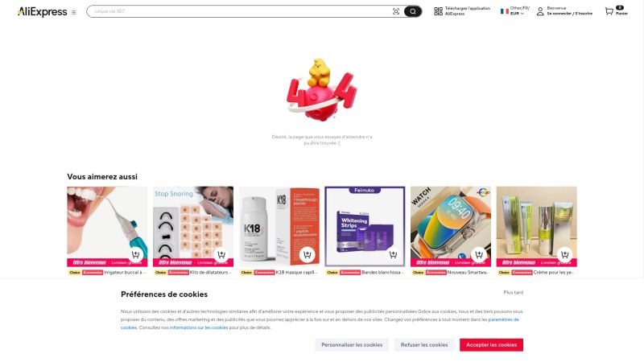Open the hamburger menu beside AliExpress logo
Image resolution: width=644 pixels, height=362 pixels.
pyautogui.click(x=74, y=12)
